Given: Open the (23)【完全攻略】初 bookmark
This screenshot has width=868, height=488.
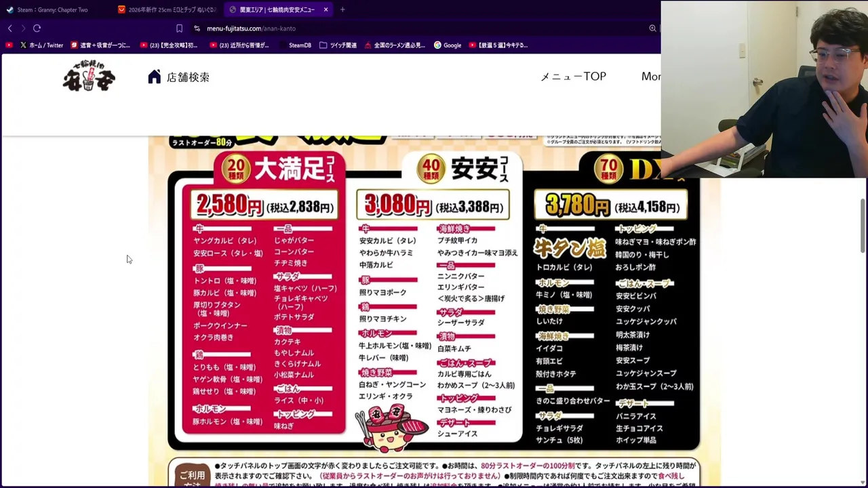Looking at the screenshot, I should pos(169,45).
